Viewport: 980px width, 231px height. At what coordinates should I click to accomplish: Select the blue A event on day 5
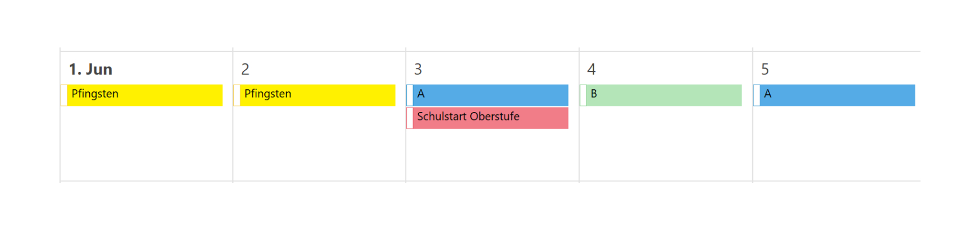(836, 95)
